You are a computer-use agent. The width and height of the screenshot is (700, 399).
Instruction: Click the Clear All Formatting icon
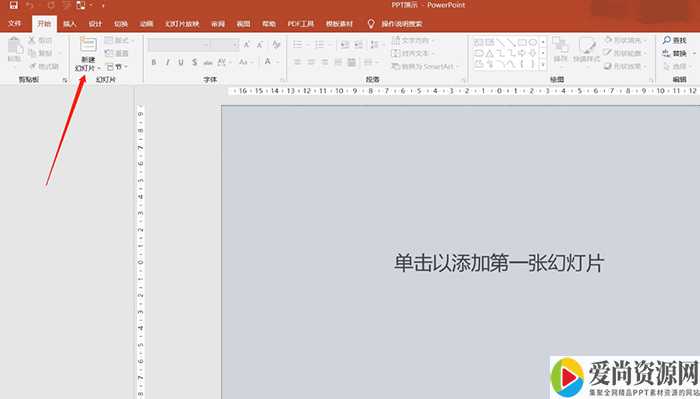276,45
